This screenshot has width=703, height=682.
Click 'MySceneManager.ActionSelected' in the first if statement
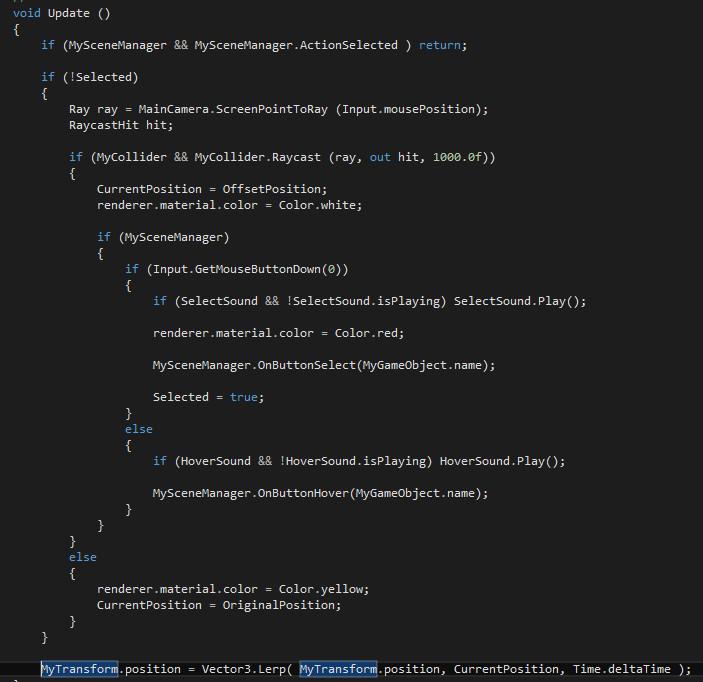[296, 45]
